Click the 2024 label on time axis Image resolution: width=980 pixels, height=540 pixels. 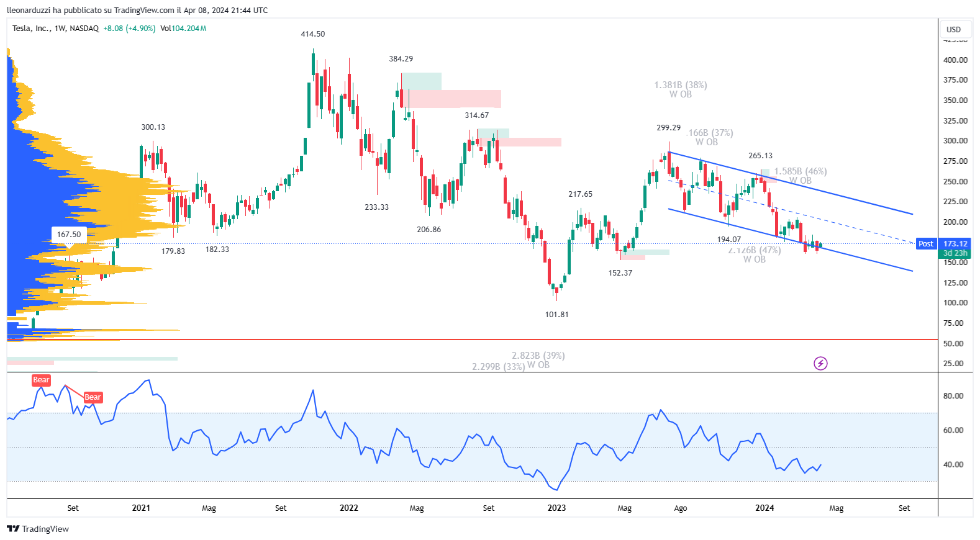point(764,508)
